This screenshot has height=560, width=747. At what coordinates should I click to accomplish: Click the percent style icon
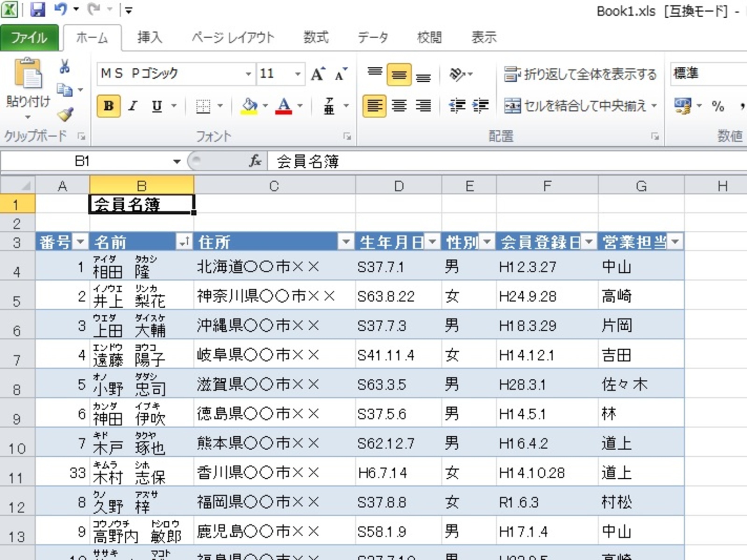point(718,106)
